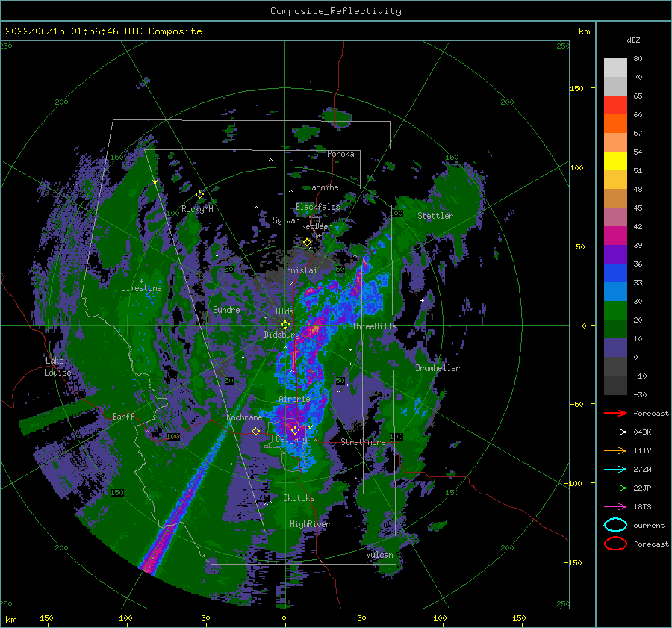The height and width of the screenshot is (628, 672).
Task: Click the Banff label
Action: click(x=123, y=417)
